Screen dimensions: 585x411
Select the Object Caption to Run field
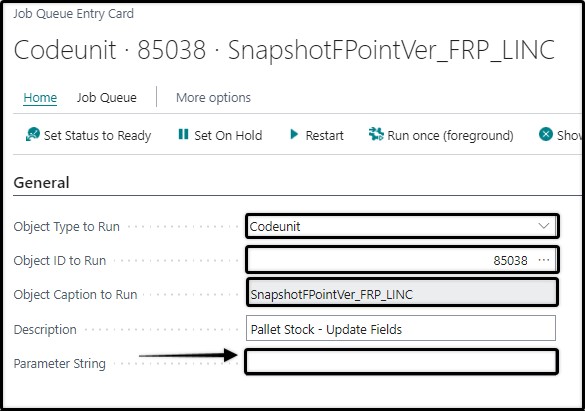tap(402, 293)
